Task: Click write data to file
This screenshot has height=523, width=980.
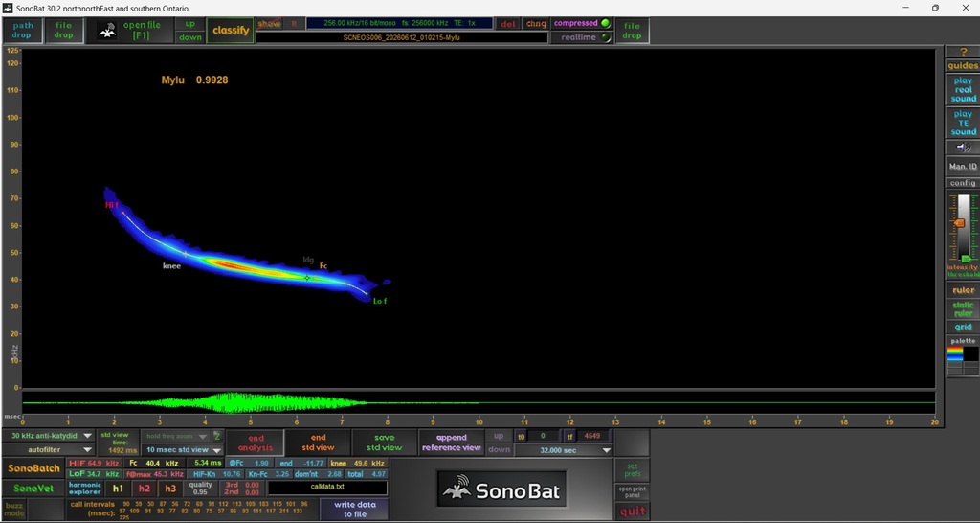Action: (354, 510)
